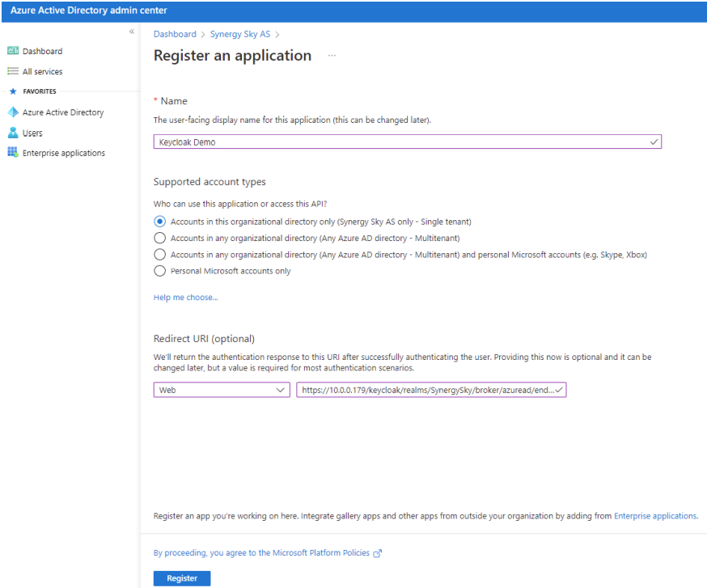The height and width of the screenshot is (588, 707).
Task: Click the Name field containing Keycloak Demo
Action: [x=407, y=142]
